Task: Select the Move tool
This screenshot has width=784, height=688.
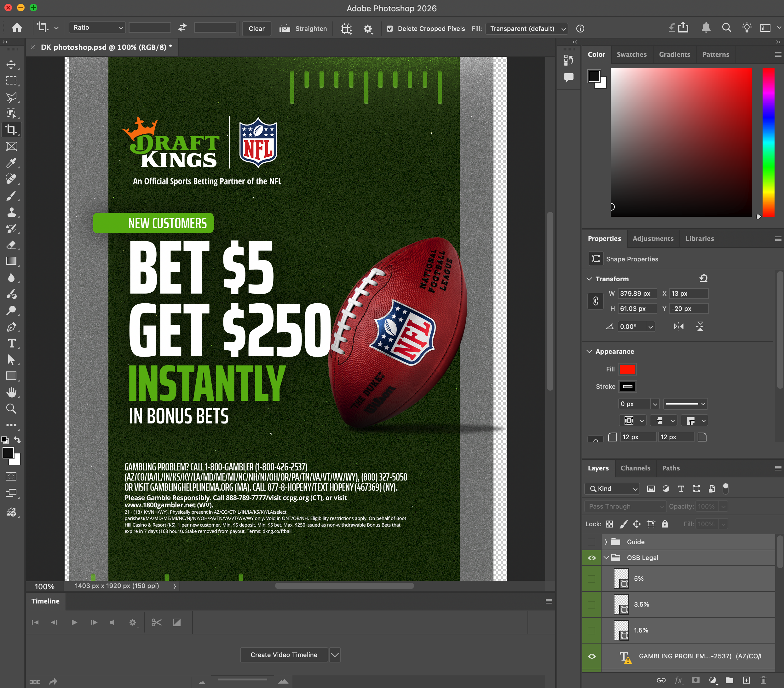Action: click(11, 64)
